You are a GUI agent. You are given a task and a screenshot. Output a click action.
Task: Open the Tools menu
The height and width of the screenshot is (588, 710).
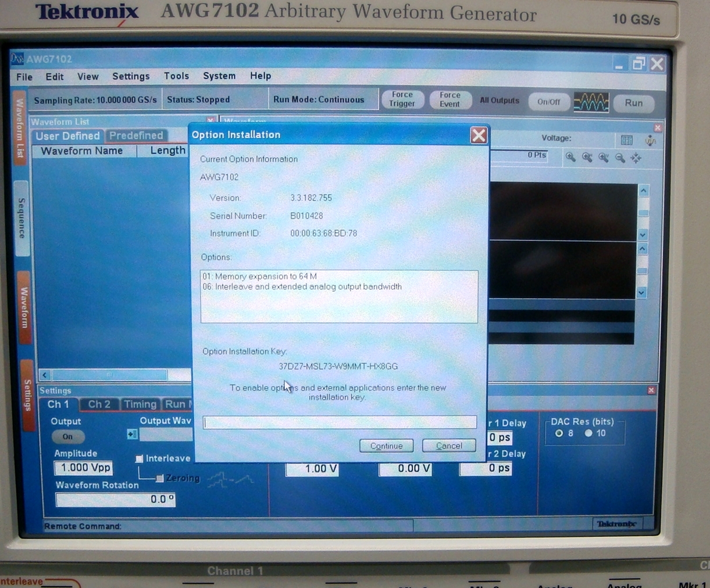(176, 76)
